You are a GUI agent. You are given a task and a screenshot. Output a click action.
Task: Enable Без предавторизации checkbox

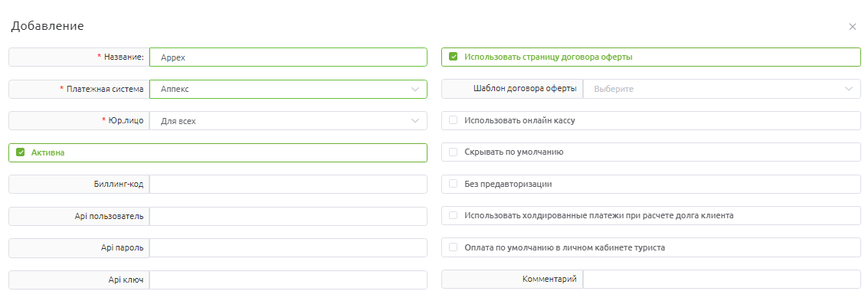454,185
